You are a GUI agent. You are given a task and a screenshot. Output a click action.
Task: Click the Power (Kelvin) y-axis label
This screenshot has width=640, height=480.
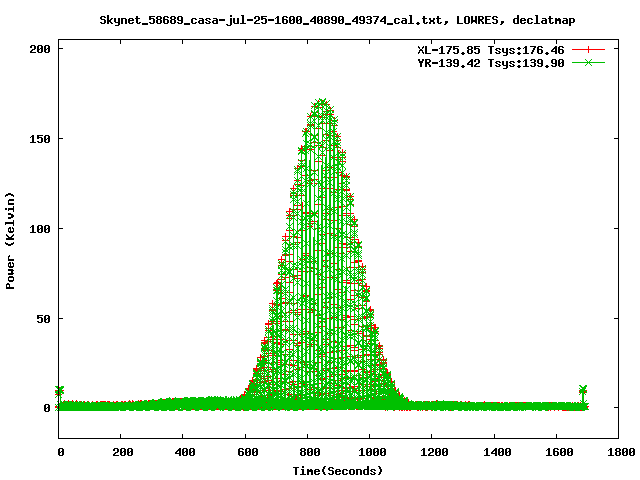10,241
